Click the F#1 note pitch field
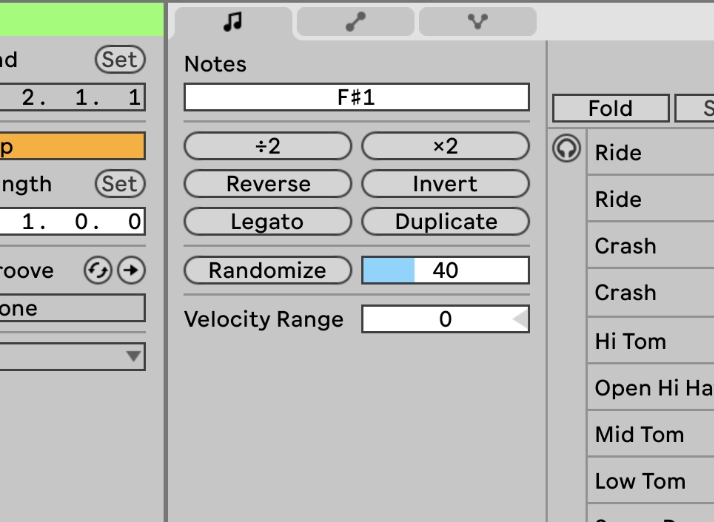This screenshot has width=714, height=522. point(356,97)
